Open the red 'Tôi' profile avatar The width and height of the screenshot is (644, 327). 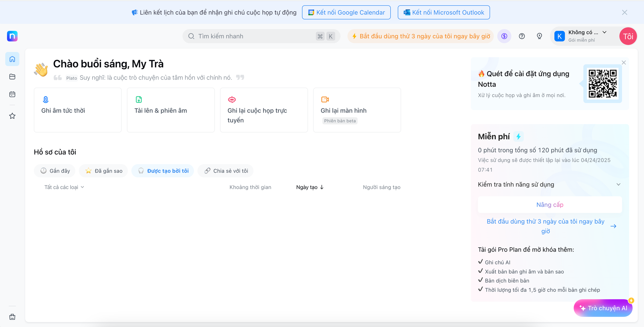[x=628, y=36]
